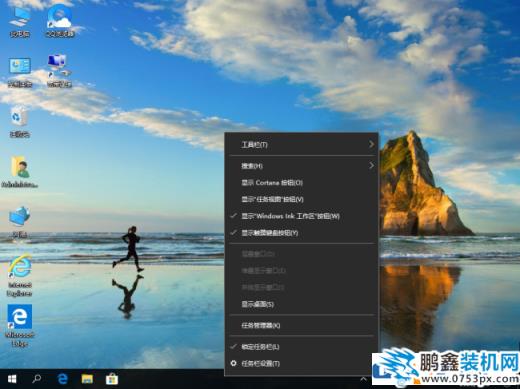Expand the 工具栏(T) submenu
The image size is (520, 389).
pos(301,145)
